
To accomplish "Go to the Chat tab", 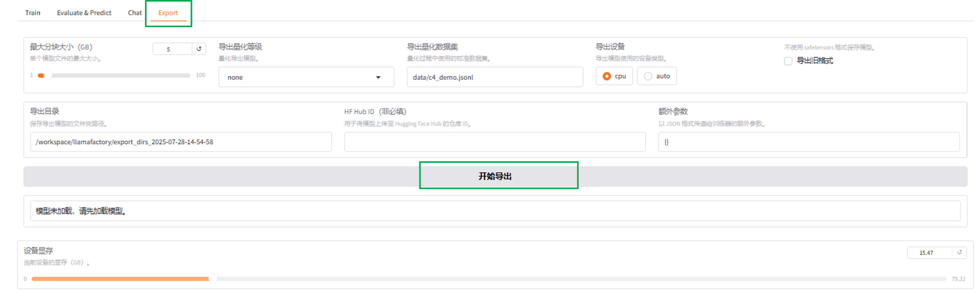I will click(135, 13).
